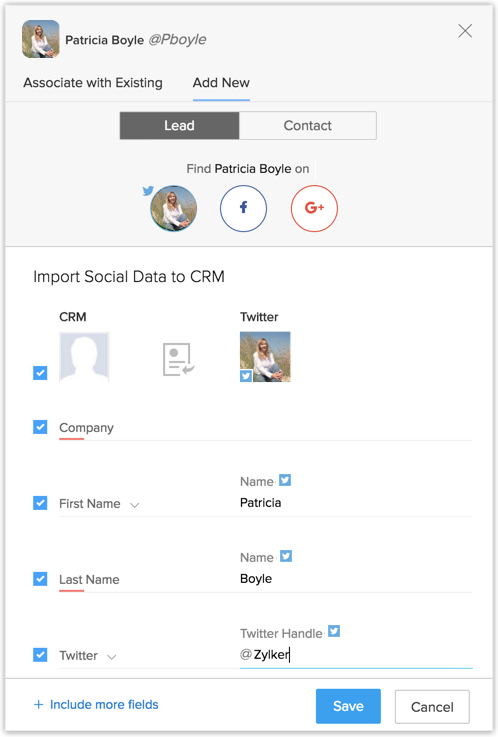Image resolution: width=498 pixels, height=737 pixels.
Task: Click the Twitter profile circle with photo
Action: click(x=173, y=208)
